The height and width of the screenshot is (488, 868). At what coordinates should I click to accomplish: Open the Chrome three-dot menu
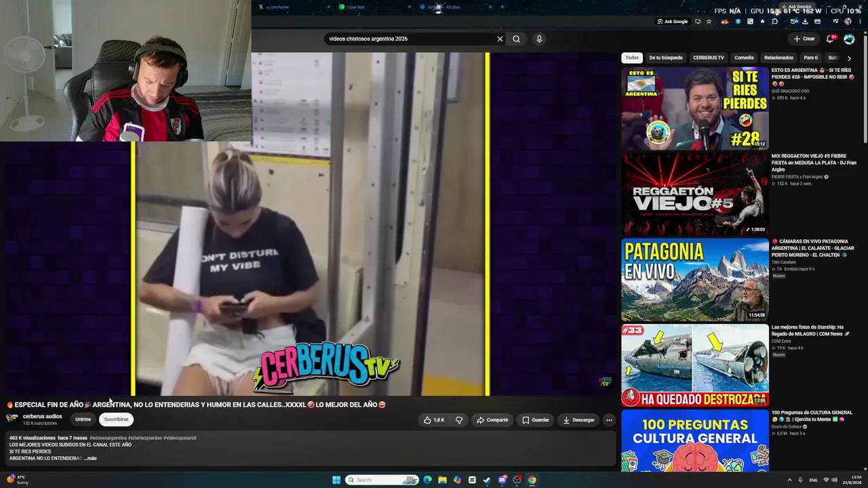coord(860,22)
